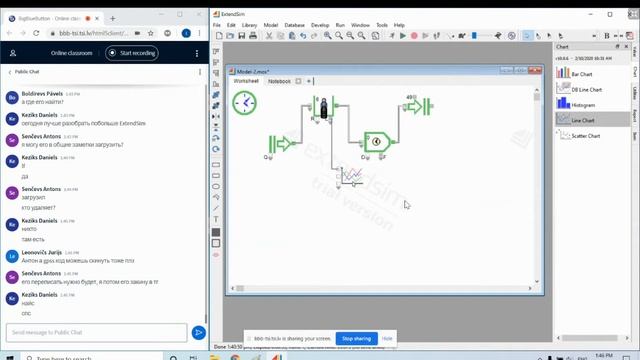Open the Run menu
The image size is (640, 360).
pos(340,25)
